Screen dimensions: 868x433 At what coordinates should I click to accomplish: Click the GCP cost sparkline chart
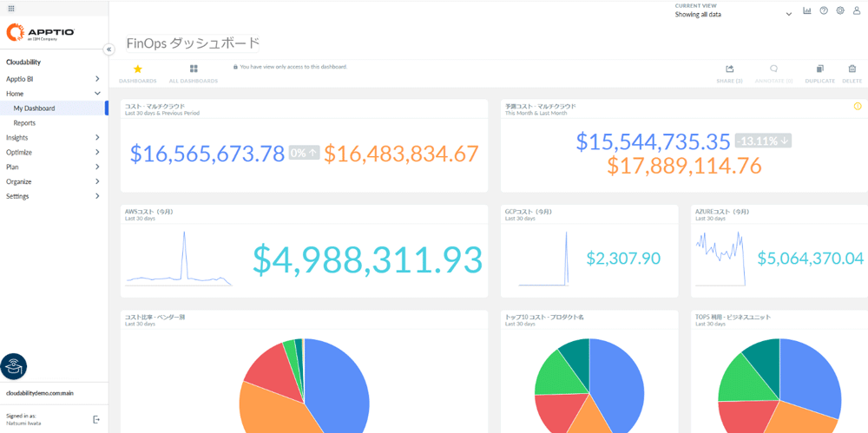coord(544,259)
